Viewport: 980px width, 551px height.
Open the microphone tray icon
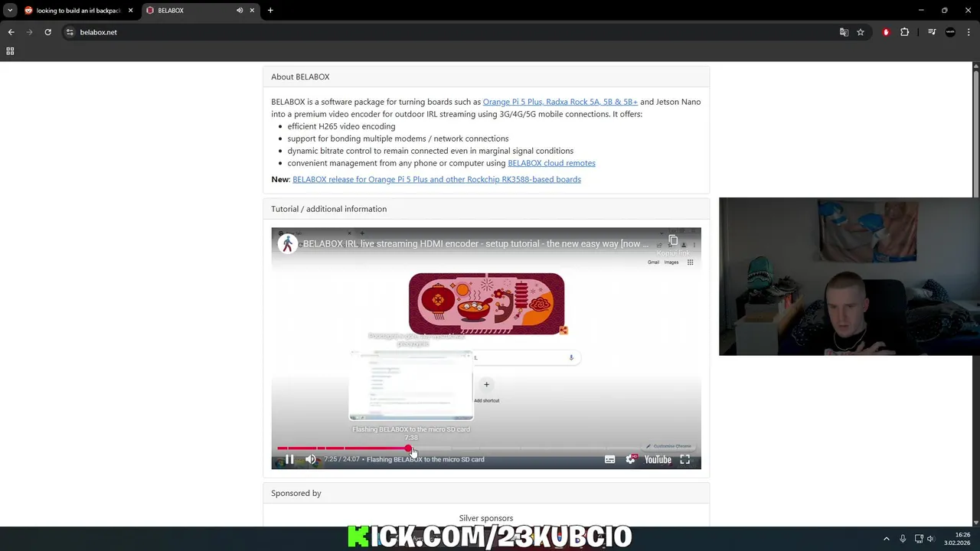point(903,539)
